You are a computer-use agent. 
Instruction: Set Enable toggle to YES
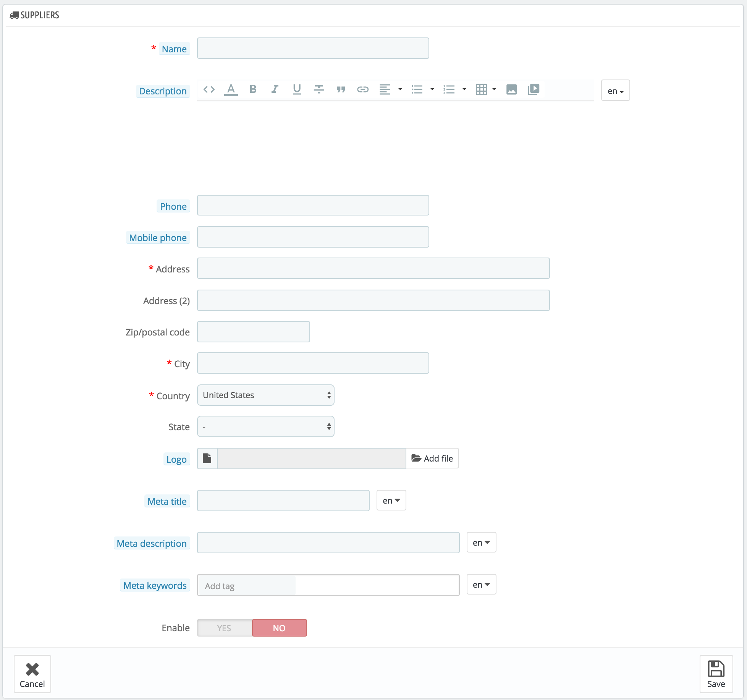coord(224,628)
